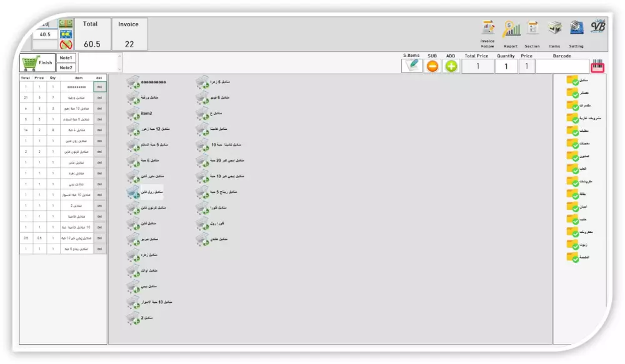625x364 pixels.
Task: Click the blue card icon under cash
Action: [x=66, y=34]
